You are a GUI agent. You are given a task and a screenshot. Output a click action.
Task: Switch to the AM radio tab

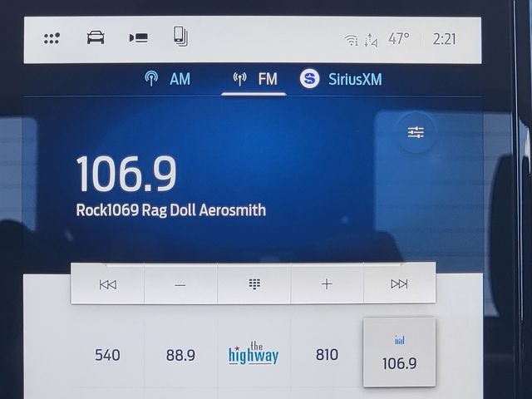pos(167,79)
